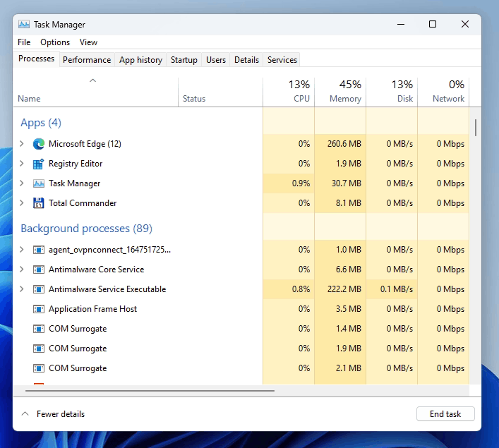
Task: Expand the Task Manager app entry
Action: coord(21,183)
